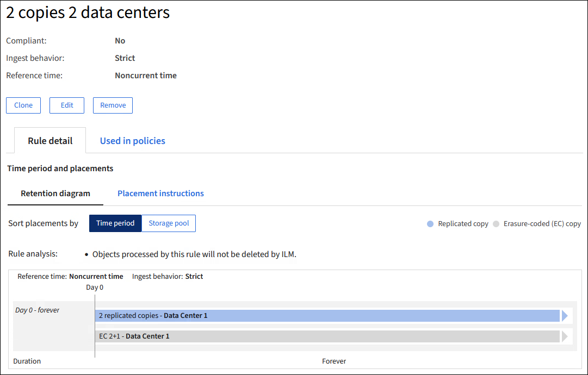Screen dimensions: 588x375
Task: Open the Placement instructions tab
Action: [x=160, y=193]
